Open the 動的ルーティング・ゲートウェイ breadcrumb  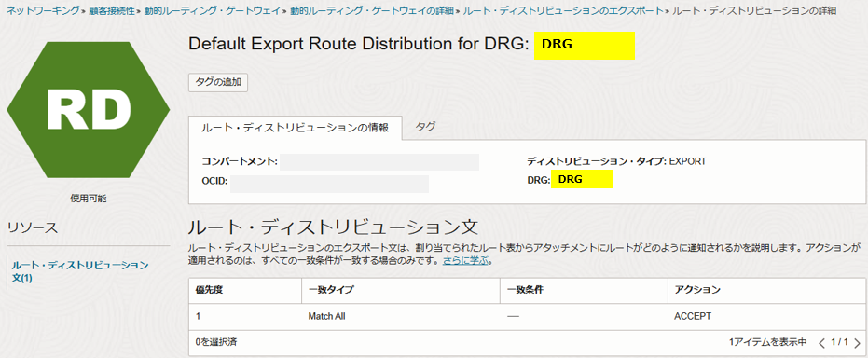pos(213,11)
